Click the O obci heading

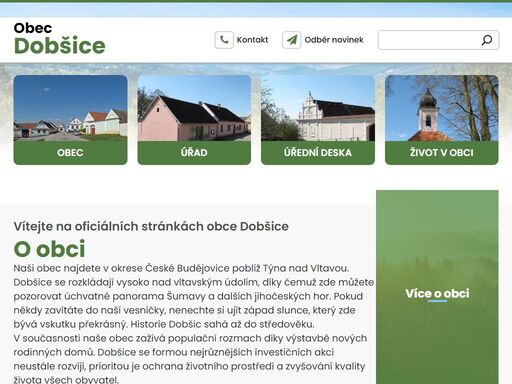(x=50, y=249)
